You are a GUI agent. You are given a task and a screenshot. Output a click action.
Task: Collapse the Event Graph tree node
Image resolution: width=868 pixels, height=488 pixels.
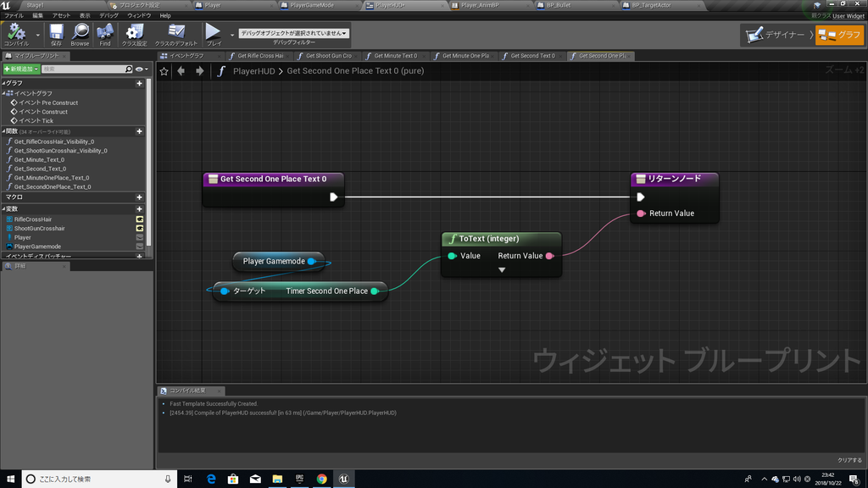pos(4,93)
